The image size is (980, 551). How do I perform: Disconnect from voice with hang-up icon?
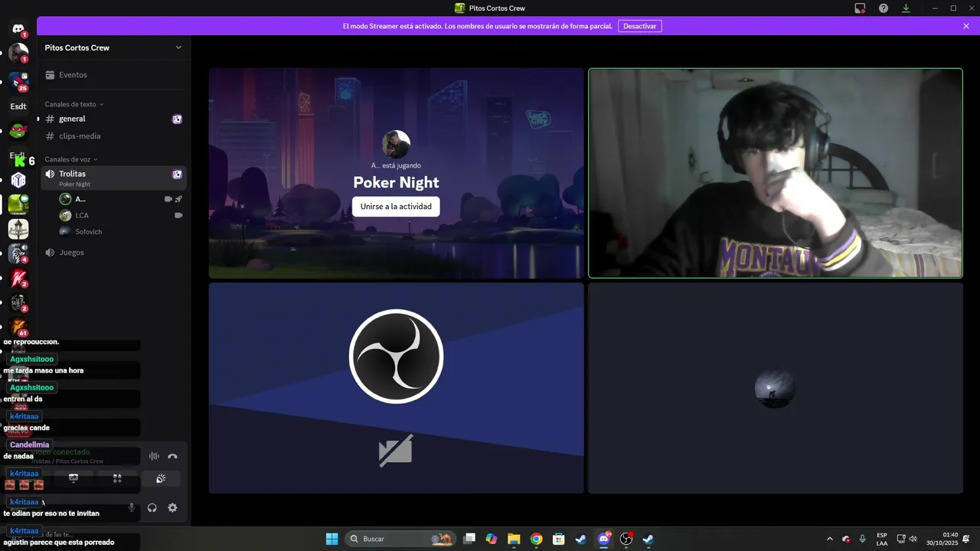coord(172,456)
